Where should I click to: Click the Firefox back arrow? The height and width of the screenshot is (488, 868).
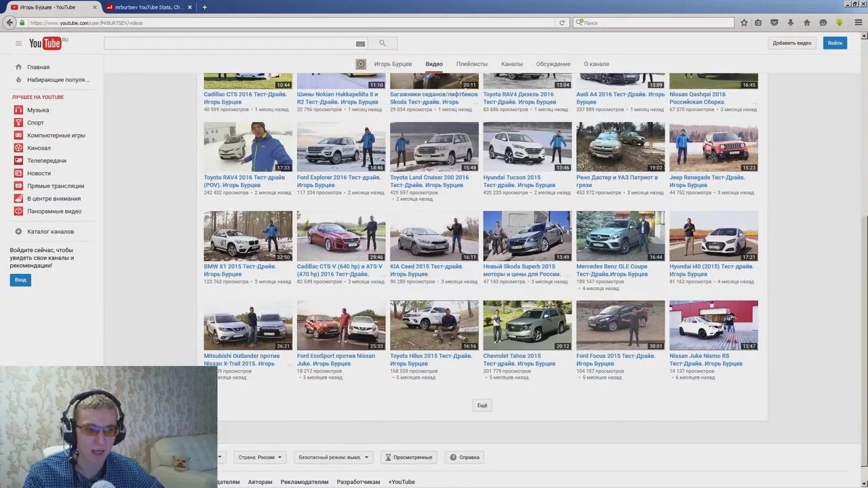pos(9,22)
